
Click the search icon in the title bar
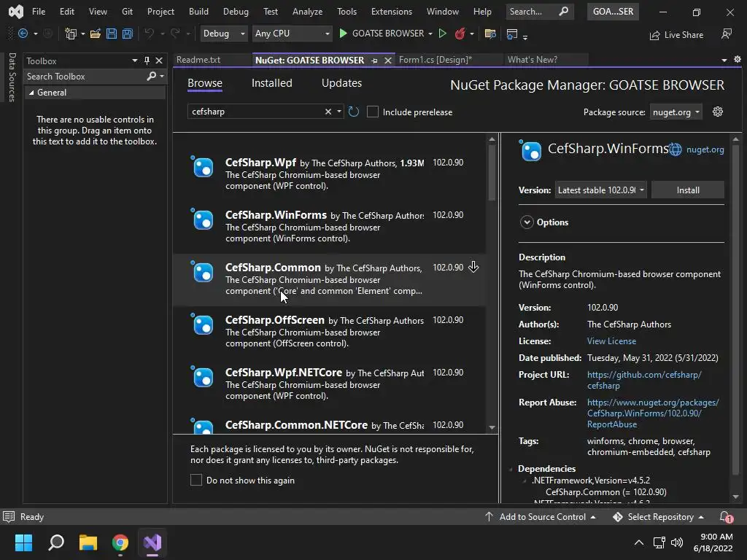pyautogui.click(x=564, y=11)
